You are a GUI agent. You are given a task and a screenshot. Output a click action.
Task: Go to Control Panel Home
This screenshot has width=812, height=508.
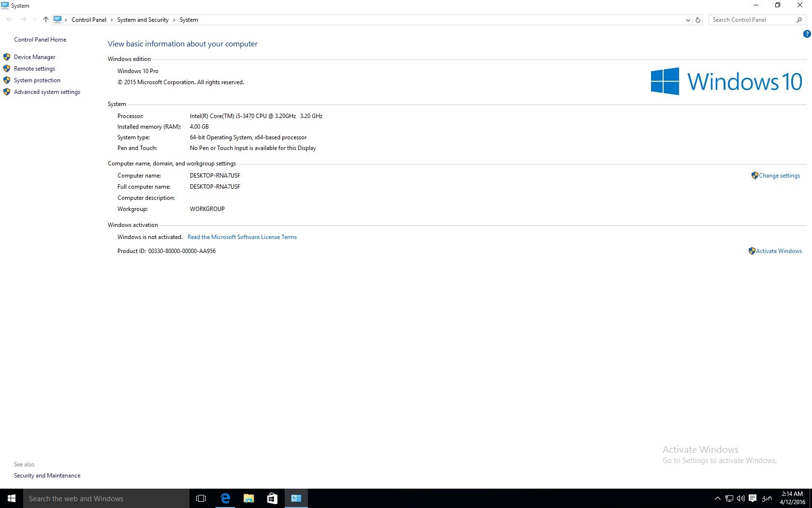click(40, 40)
